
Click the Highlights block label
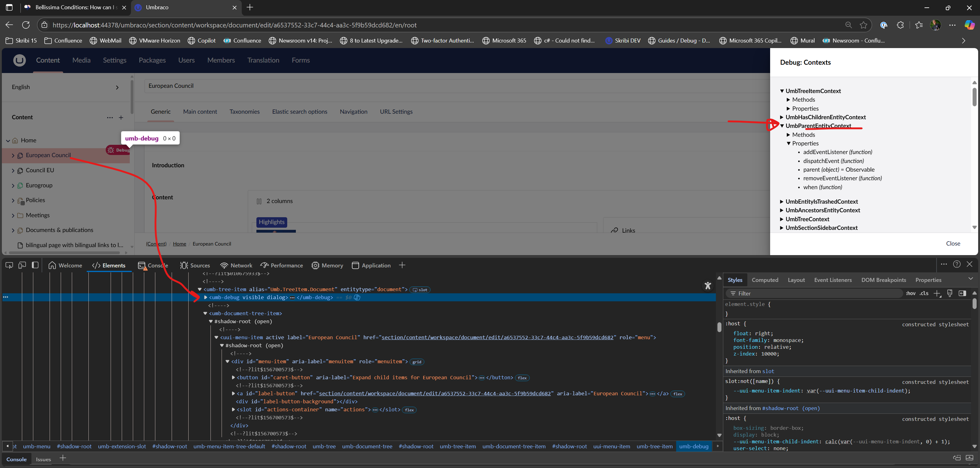point(272,222)
